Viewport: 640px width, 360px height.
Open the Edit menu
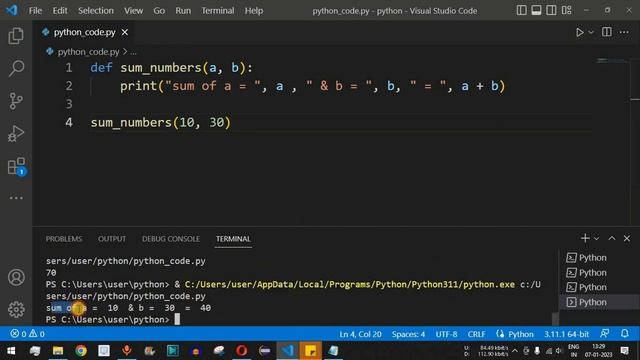[x=60, y=11]
